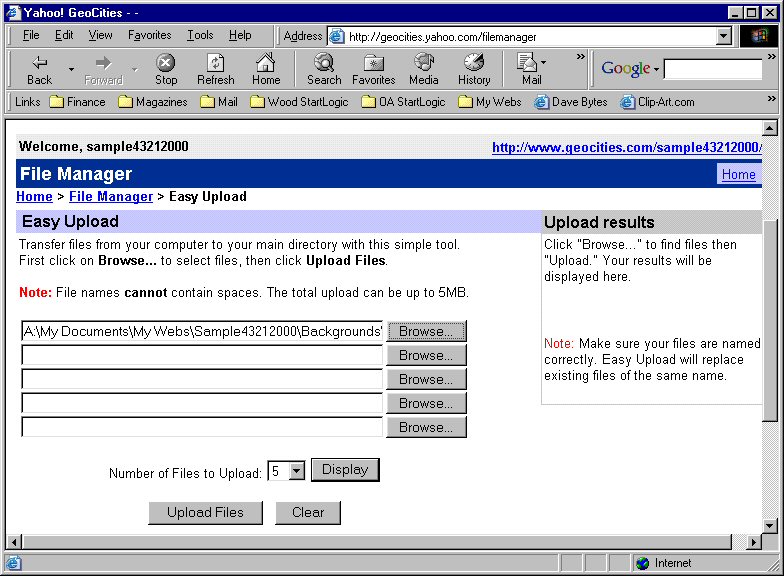Click the fifth Browse... button
The height and width of the screenshot is (576, 784).
[x=426, y=427]
